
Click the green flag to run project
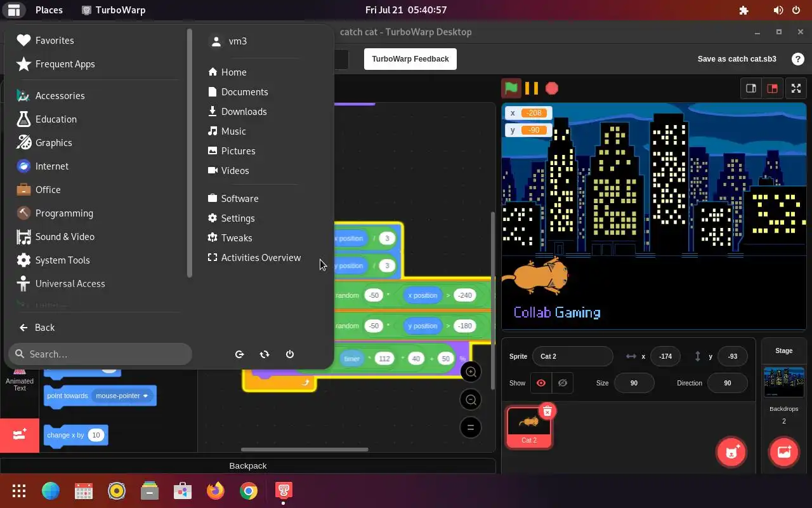pos(511,88)
